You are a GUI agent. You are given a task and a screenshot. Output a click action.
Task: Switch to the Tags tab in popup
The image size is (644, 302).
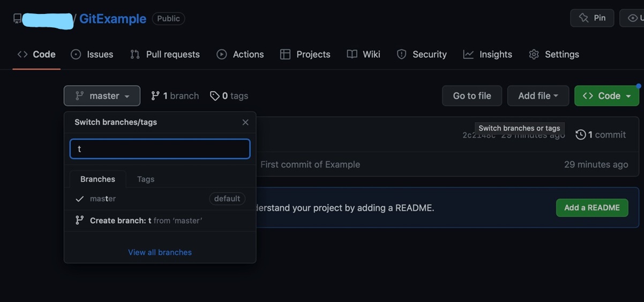pos(146,179)
